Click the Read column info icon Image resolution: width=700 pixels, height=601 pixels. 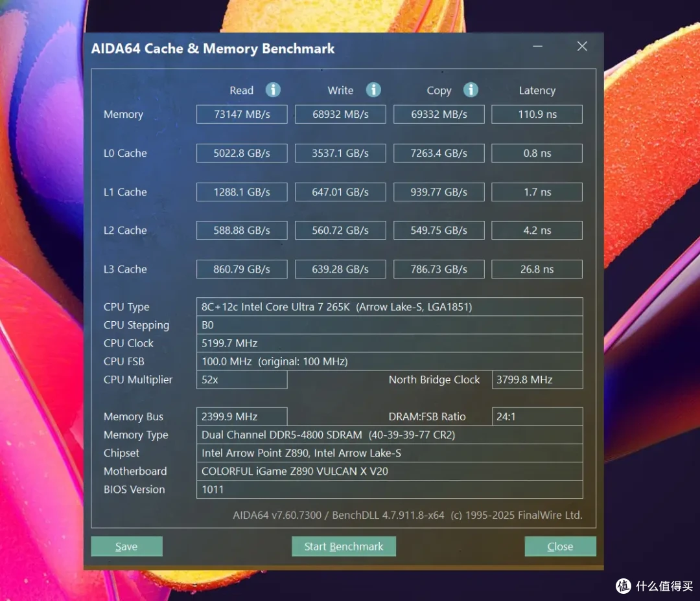273,89
